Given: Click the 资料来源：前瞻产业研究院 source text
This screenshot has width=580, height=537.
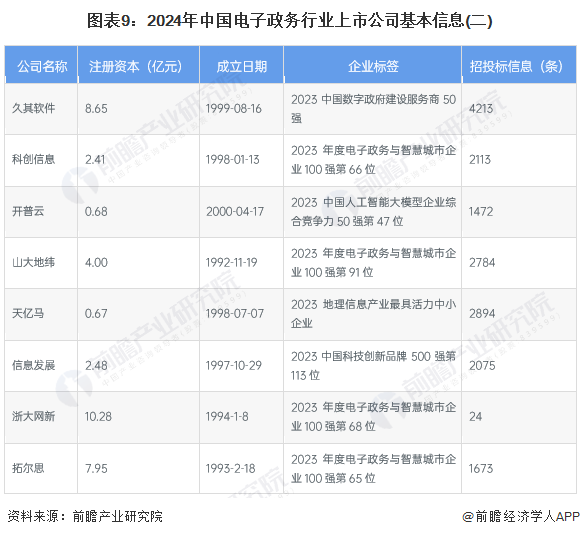Looking at the screenshot, I should click(85, 516).
